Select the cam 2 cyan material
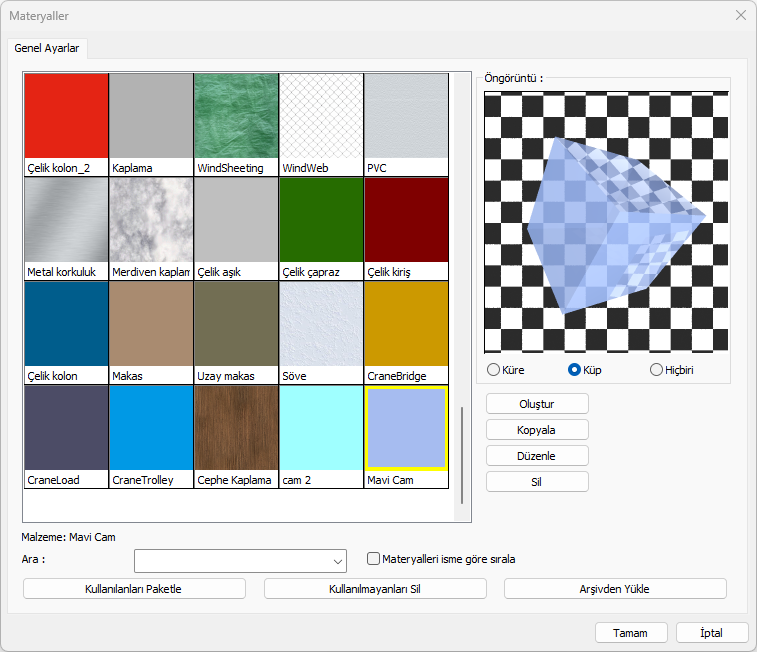 [321, 428]
